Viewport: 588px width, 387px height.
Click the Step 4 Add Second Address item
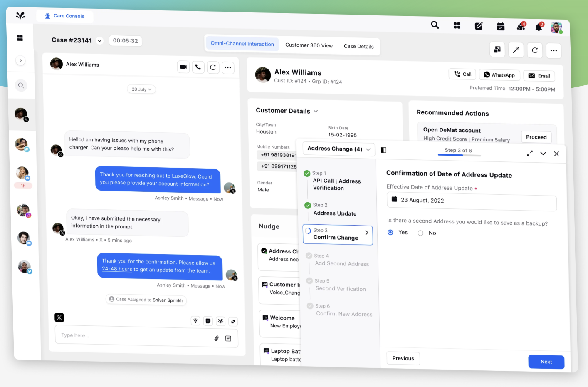coord(338,260)
